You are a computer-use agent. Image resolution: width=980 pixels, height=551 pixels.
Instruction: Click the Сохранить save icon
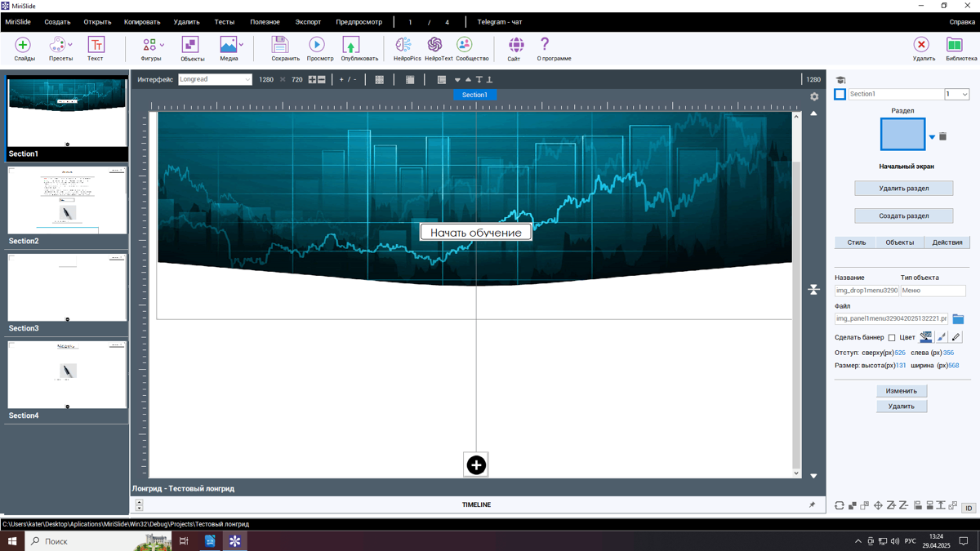click(280, 45)
